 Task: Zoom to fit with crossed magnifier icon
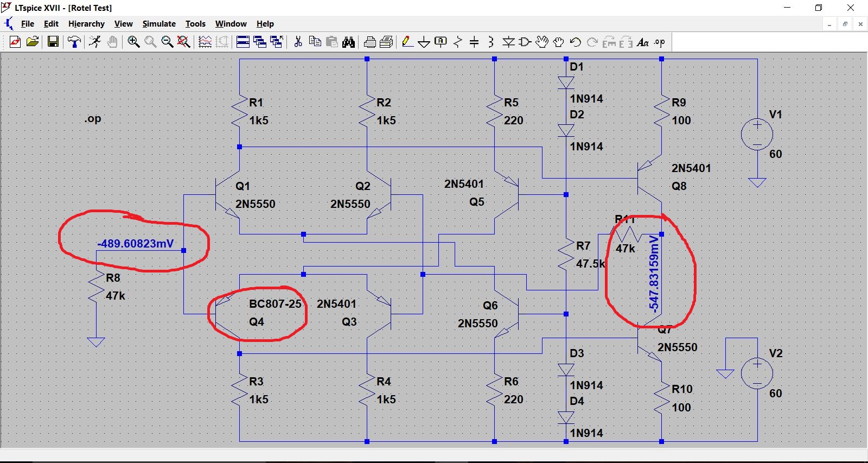(x=184, y=42)
